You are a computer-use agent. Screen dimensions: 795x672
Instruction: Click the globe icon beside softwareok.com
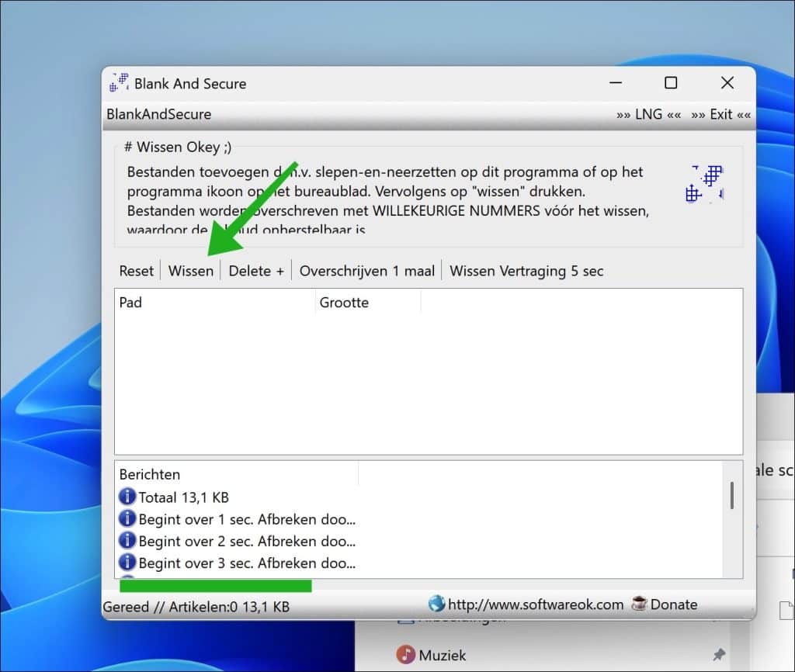[436, 604]
